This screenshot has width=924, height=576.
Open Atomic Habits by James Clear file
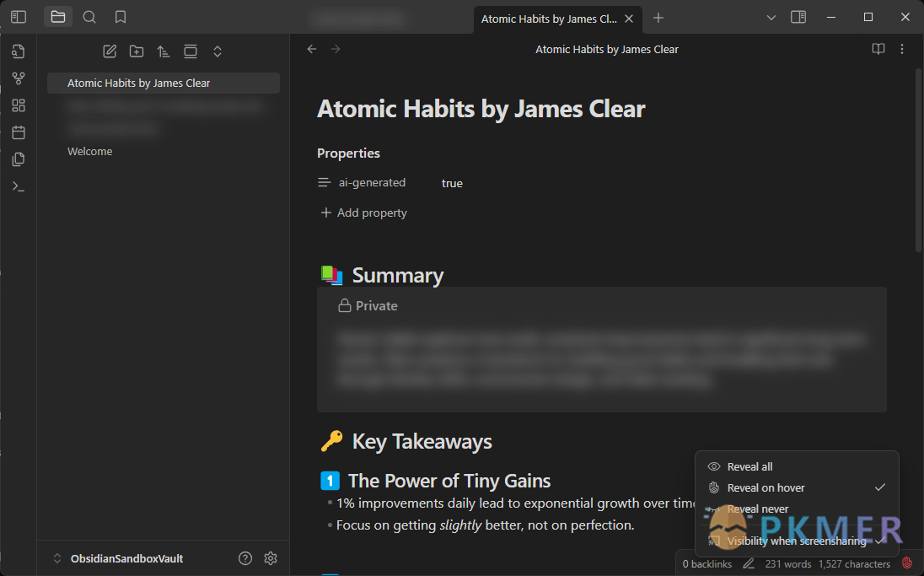[164, 83]
